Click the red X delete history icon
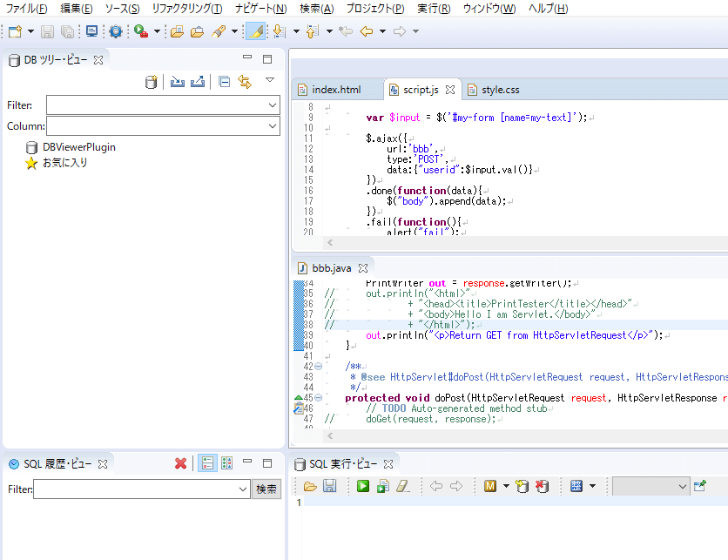 click(x=180, y=463)
